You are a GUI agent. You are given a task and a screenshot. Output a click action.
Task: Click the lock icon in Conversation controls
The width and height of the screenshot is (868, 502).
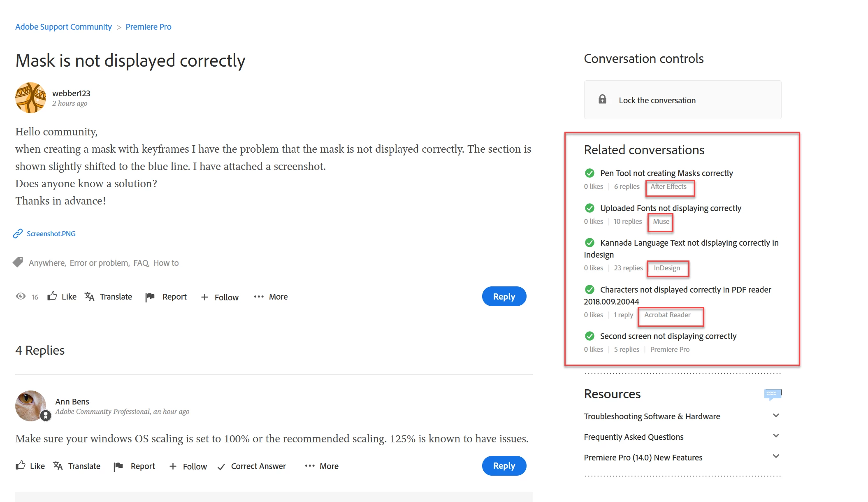pyautogui.click(x=602, y=100)
